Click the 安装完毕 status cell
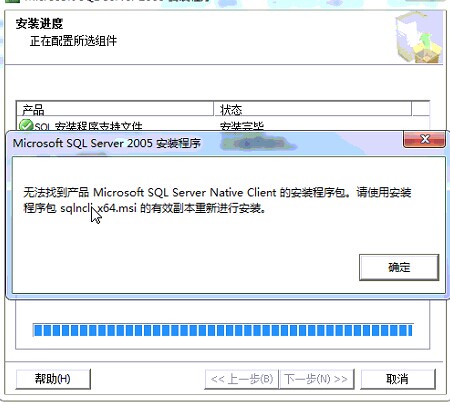This screenshot has width=450, height=406. (x=242, y=126)
